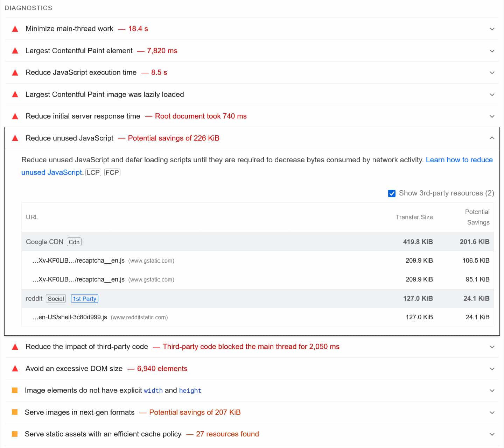Click warning triangle for Largest Contentful Paint element
Screen dimensions: 504x448
pyautogui.click(x=15, y=51)
